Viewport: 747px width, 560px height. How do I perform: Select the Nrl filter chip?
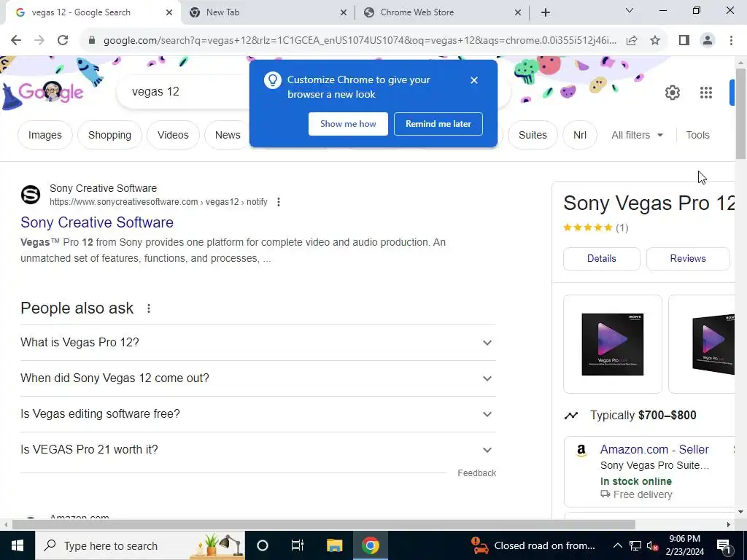click(580, 135)
